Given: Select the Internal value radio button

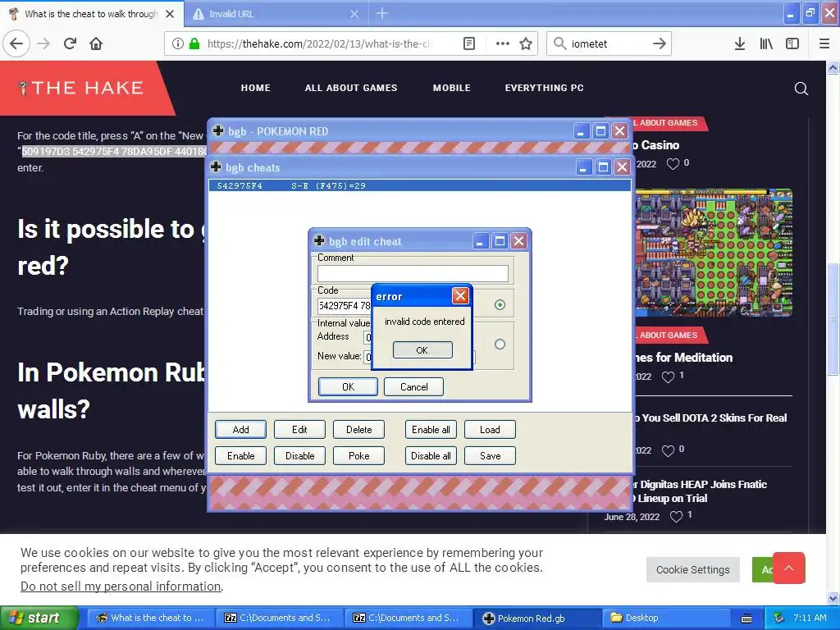Looking at the screenshot, I should click(x=500, y=345).
